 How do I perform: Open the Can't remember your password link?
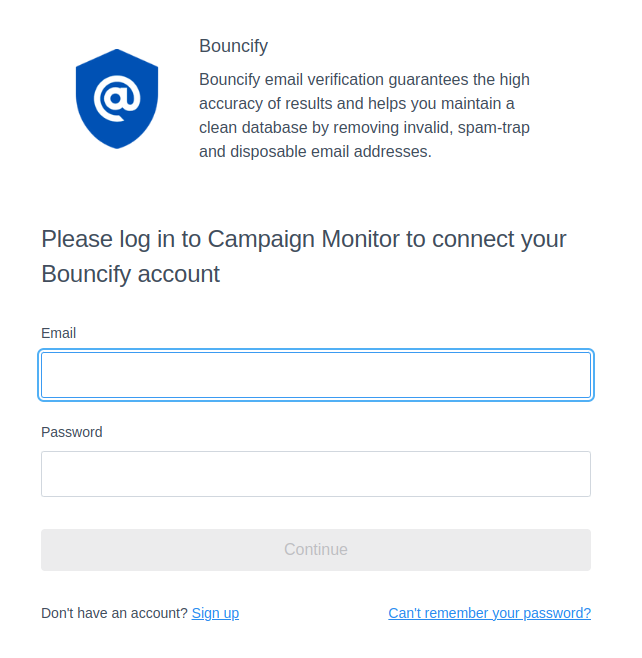[489, 613]
